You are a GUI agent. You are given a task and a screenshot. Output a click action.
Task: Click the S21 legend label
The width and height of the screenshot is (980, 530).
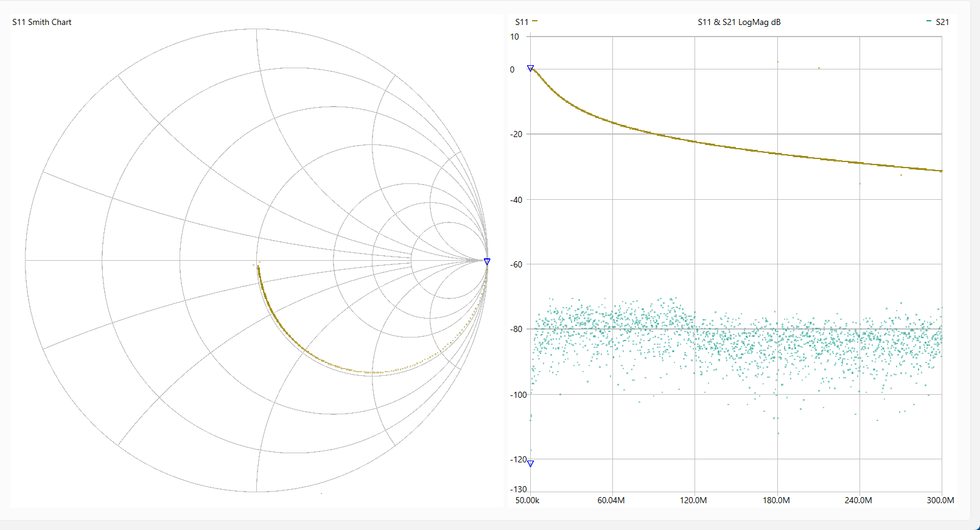point(942,22)
